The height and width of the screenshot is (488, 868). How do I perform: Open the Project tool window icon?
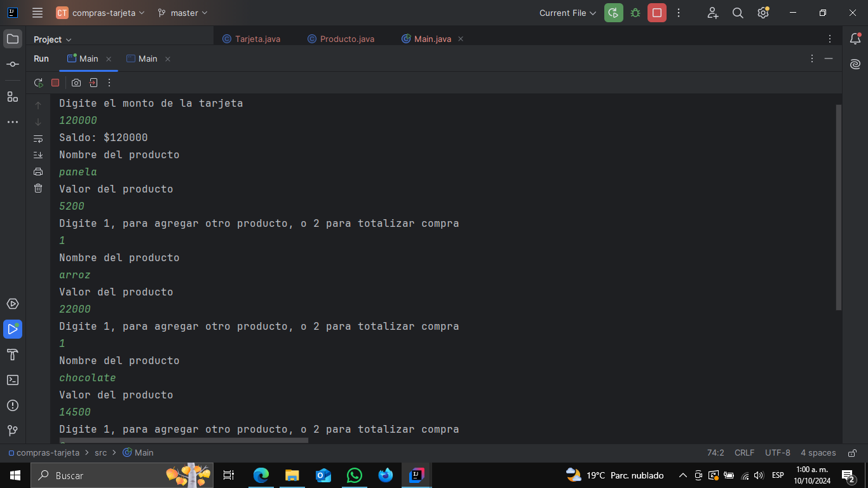13,39
